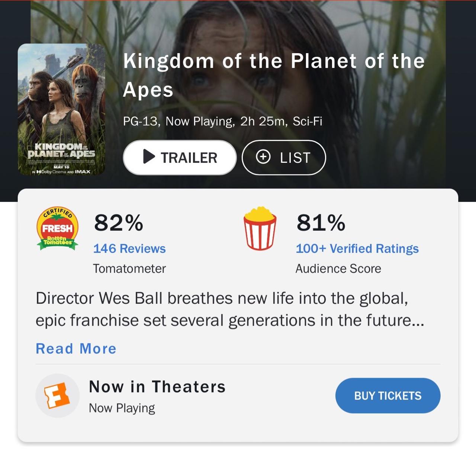476x450 pixels.
Task: Click the circled plus icon beside LIST
Action: (x=263, y=157)
